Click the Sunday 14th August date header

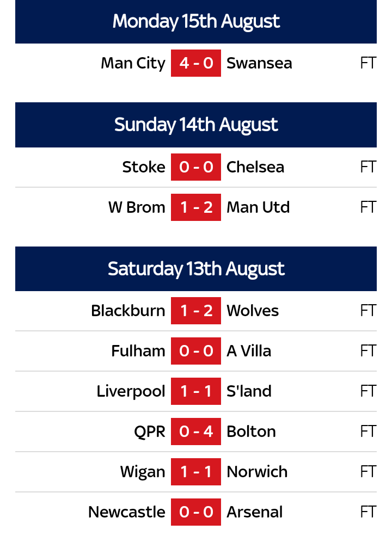(x=196, y=125)
